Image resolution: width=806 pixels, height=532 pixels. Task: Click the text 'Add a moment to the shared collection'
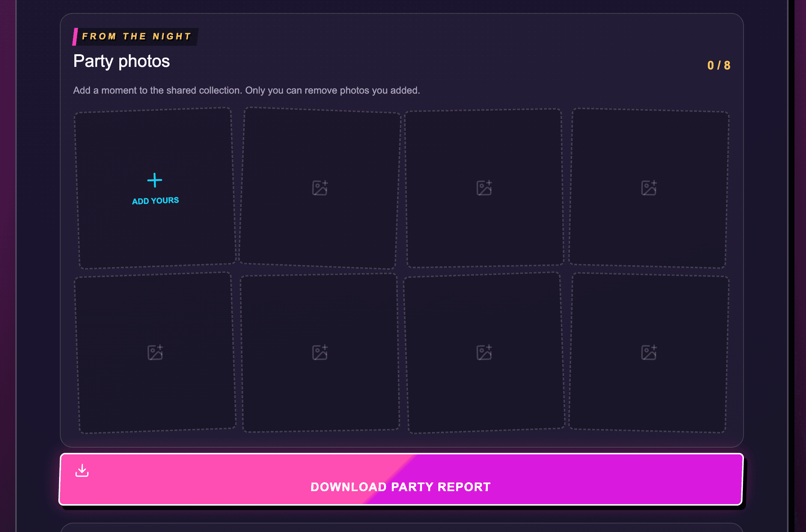[x=157, y=90]
